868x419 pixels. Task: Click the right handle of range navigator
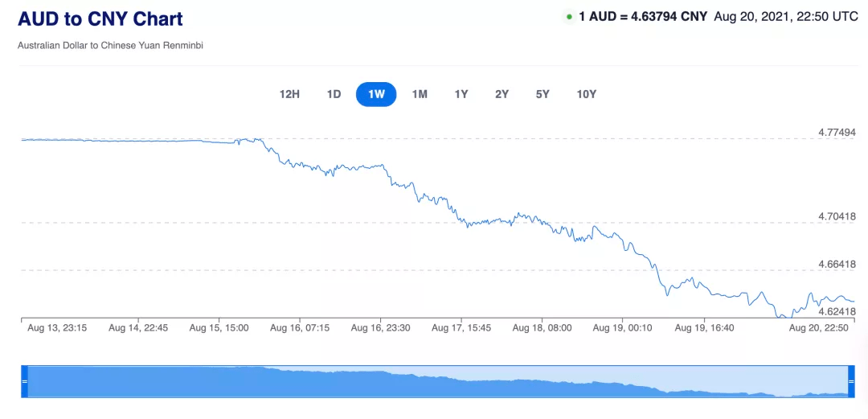click(x=852, y=381)
